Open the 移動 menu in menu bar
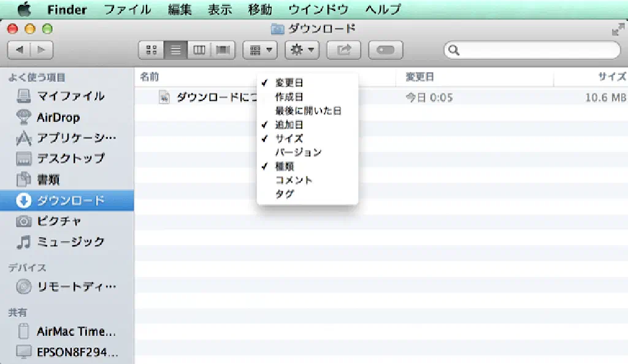Viewport: 628px width, 364px height. (x=260, y=9)
